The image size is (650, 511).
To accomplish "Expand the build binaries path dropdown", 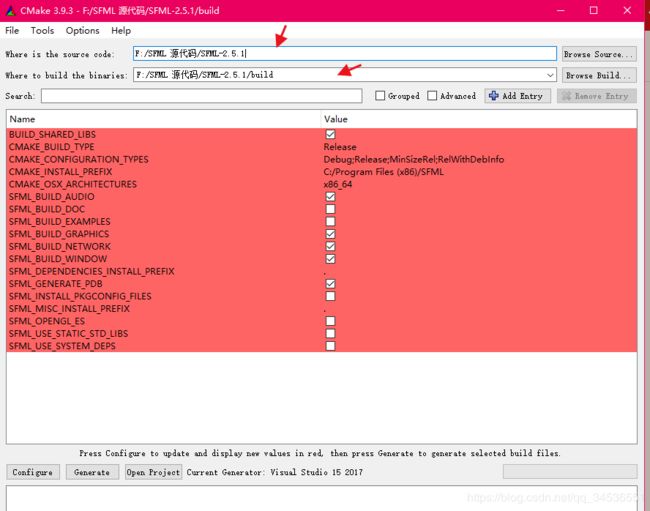I will pyautogui.click(x=551, y=75).
